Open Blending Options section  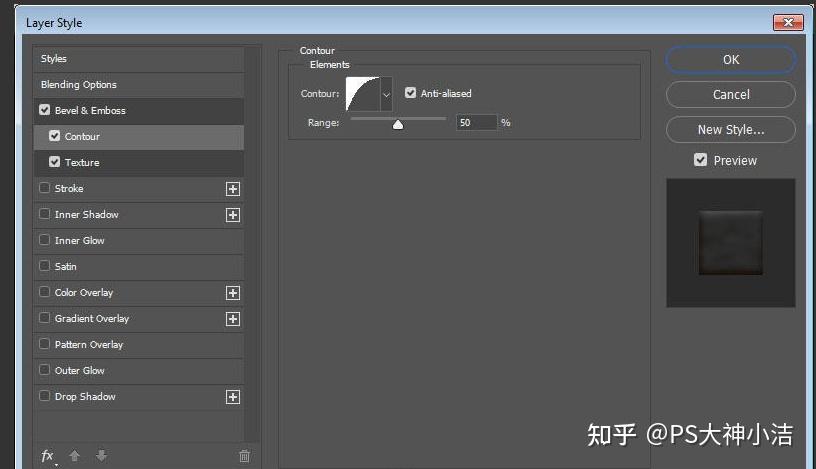pos(139,85)
